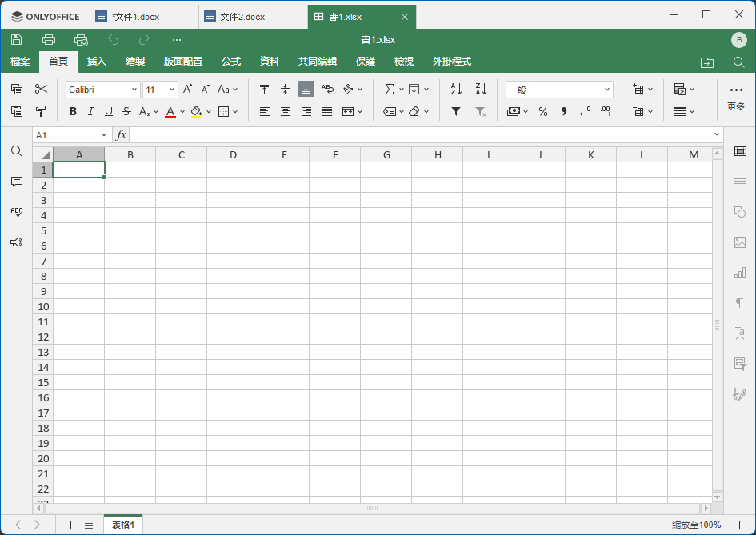Click the red font color button
Viewport: 756px width, 535px height.
tap(170, 112)
